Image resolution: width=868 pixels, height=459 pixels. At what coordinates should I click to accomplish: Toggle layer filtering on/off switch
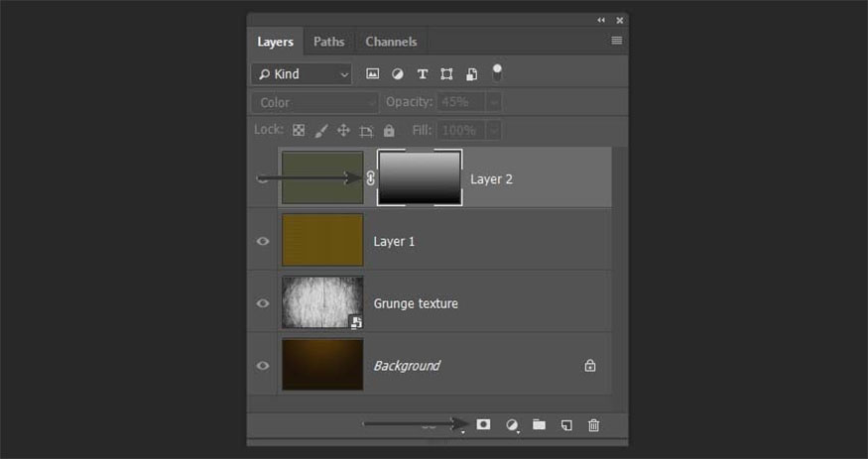pyautogui.click(x=497, y=72)
